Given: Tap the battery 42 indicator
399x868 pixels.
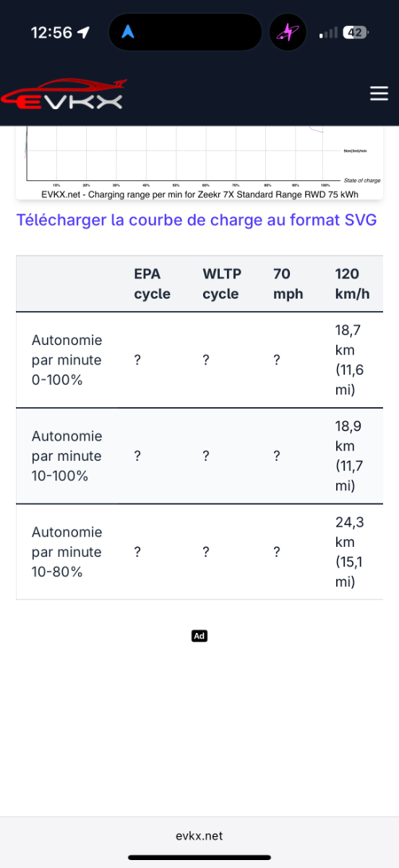Looking at the screenshot, I should click(356, 33).
